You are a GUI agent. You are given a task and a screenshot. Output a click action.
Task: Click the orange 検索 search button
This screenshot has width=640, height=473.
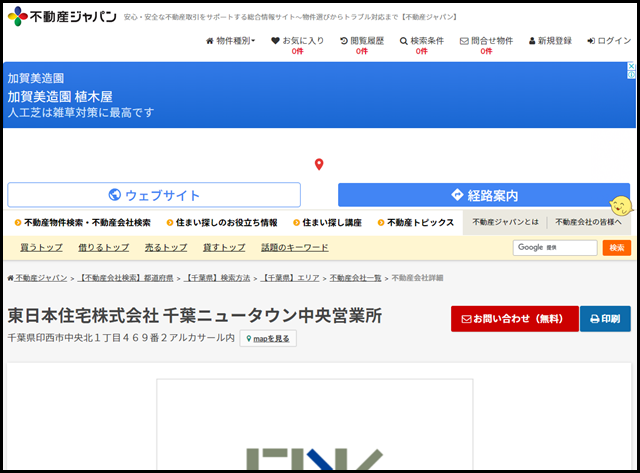(x=617, y=248)
